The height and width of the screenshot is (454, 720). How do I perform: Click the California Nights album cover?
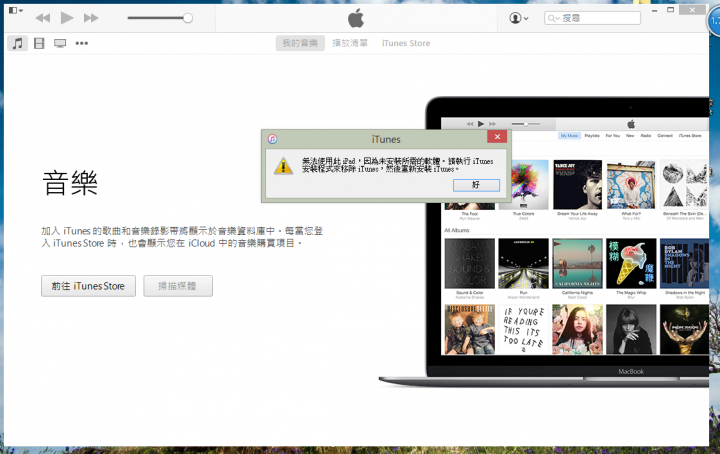click(577, 263)
